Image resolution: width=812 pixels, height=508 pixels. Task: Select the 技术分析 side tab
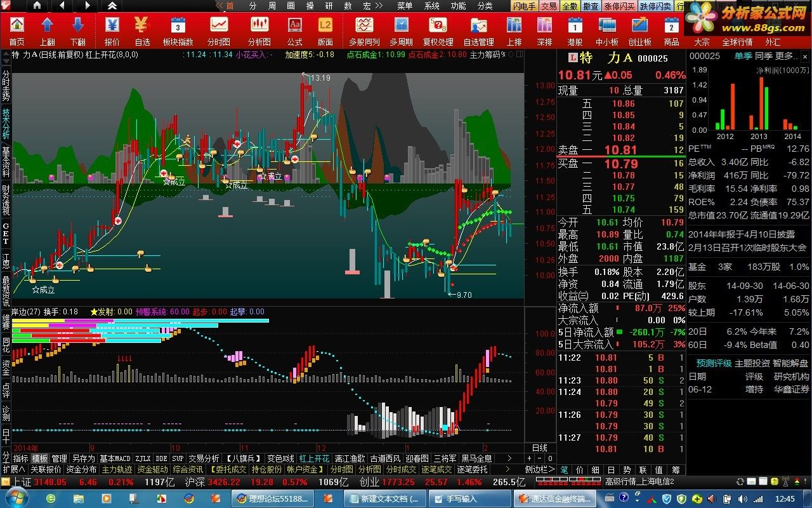(x=6, y=124)
